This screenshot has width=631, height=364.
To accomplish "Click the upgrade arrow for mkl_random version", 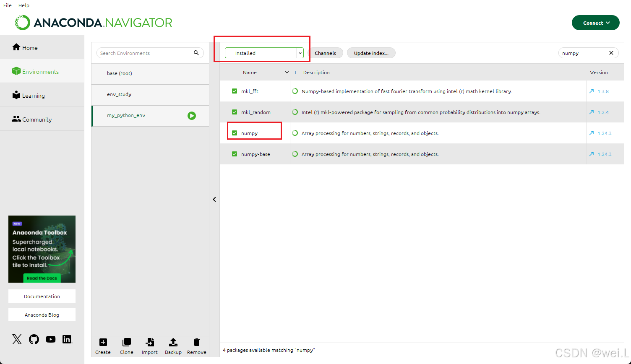I will click(x=592, y=112).
